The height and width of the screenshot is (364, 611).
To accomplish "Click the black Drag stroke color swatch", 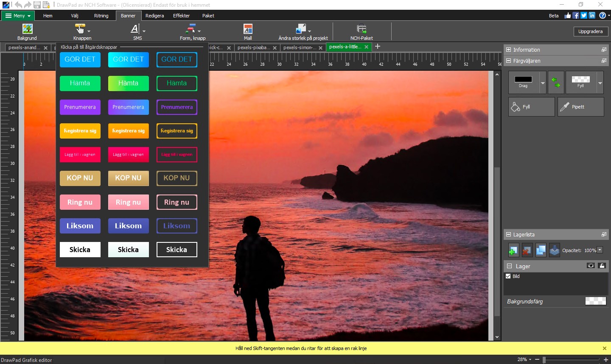I will click(x=523, y=79).
